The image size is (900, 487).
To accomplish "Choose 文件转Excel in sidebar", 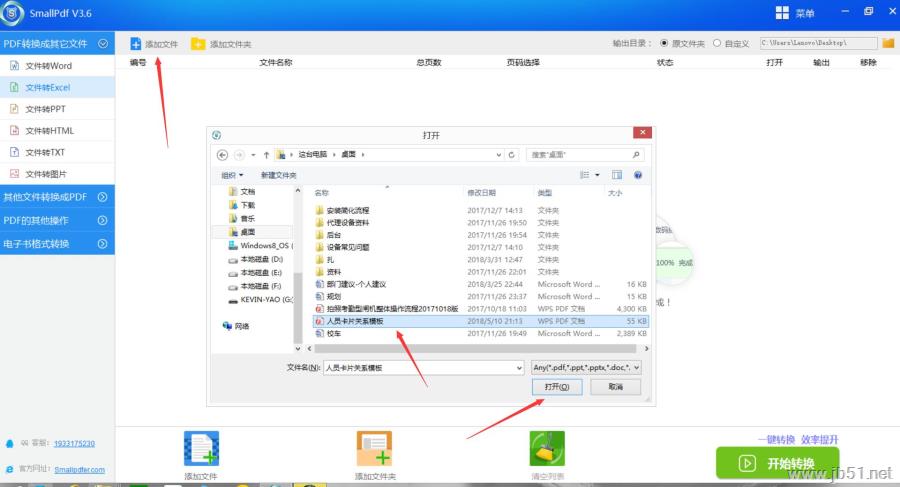I will point(57,87).
